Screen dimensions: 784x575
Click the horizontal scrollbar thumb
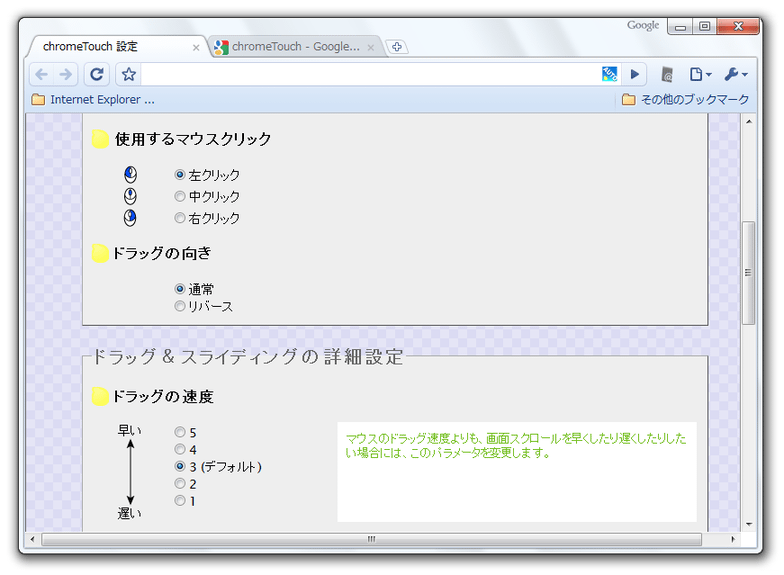(372, 539)
